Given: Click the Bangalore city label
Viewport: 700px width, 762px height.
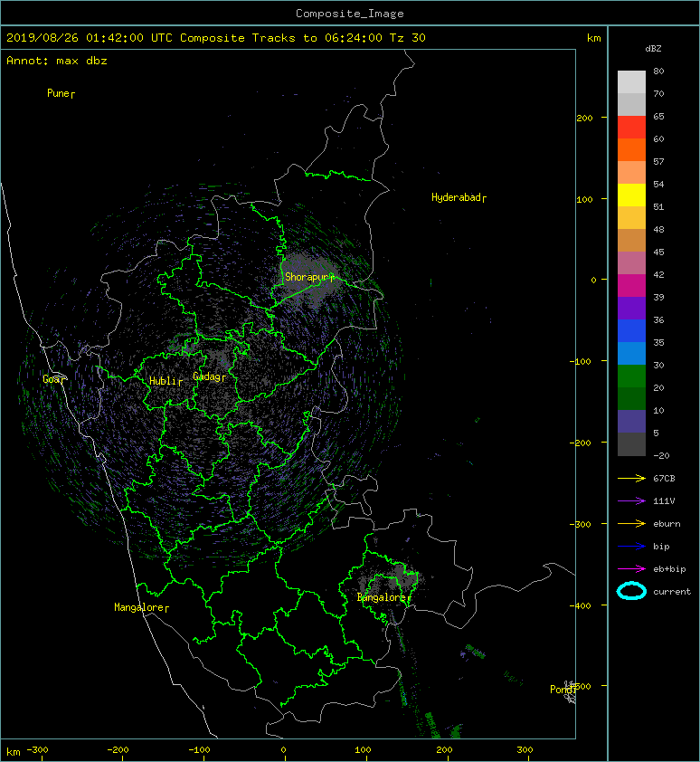Looking at the screenshot, I should point(383,597).
